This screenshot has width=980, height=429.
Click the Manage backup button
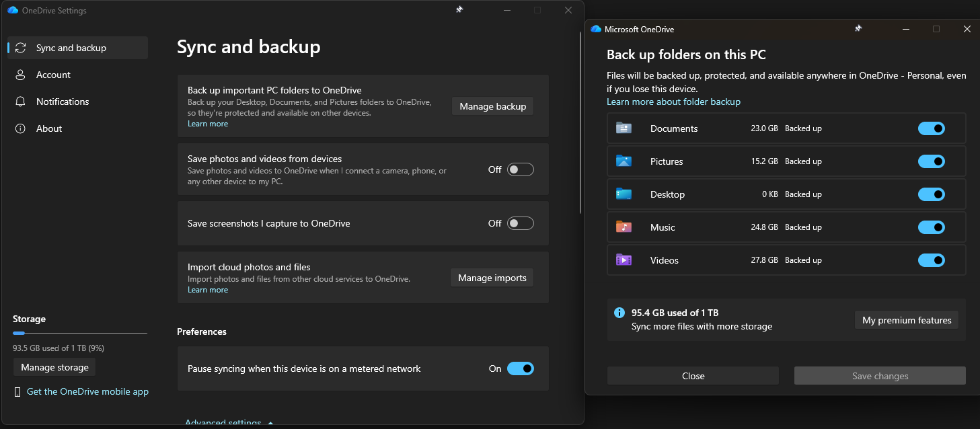(x=492, y=106)
